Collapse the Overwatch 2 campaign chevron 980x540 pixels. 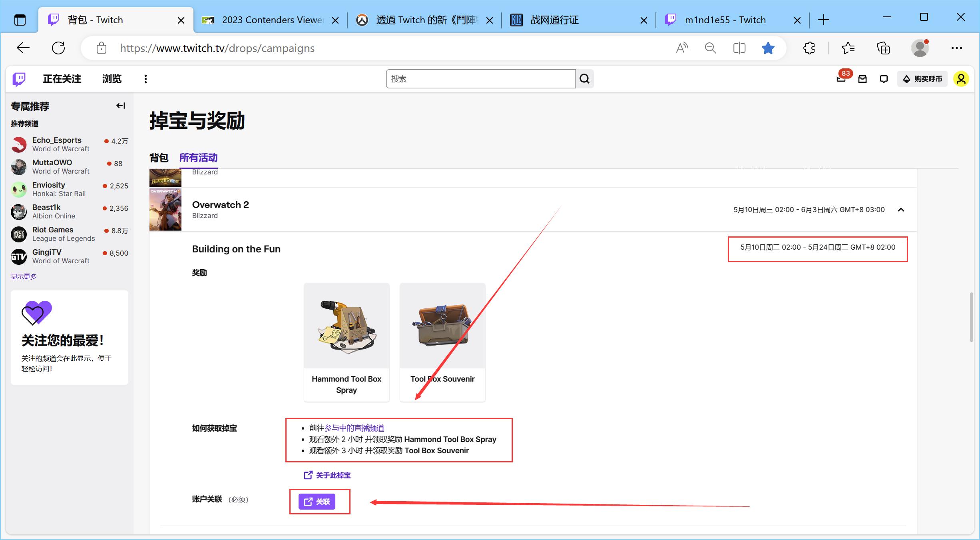902,210
